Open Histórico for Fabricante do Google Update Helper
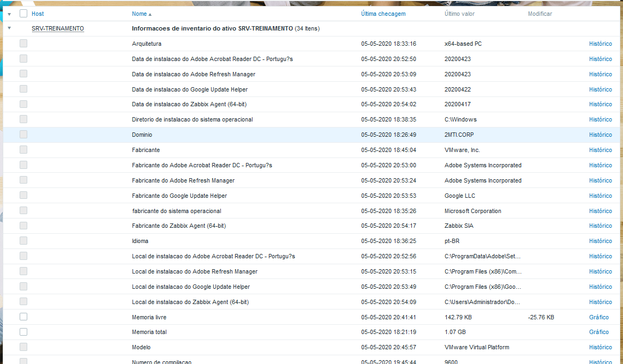623x364 pixels. click(600, 196)
